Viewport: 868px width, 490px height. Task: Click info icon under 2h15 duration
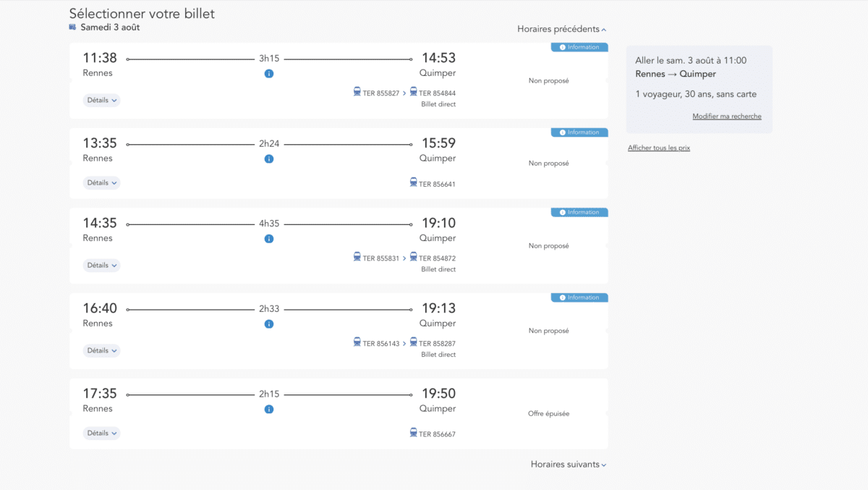pyautogui.click(x=269, y=410)
